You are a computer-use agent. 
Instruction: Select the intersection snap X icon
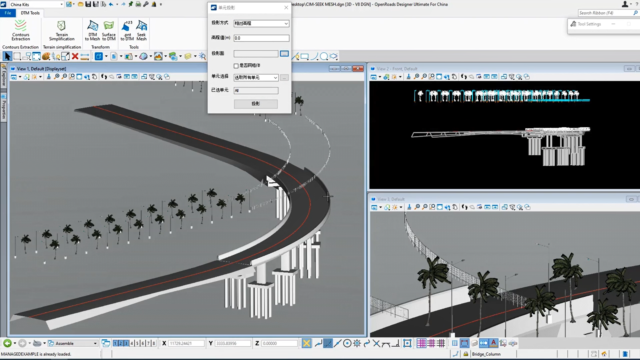[376, 343]
